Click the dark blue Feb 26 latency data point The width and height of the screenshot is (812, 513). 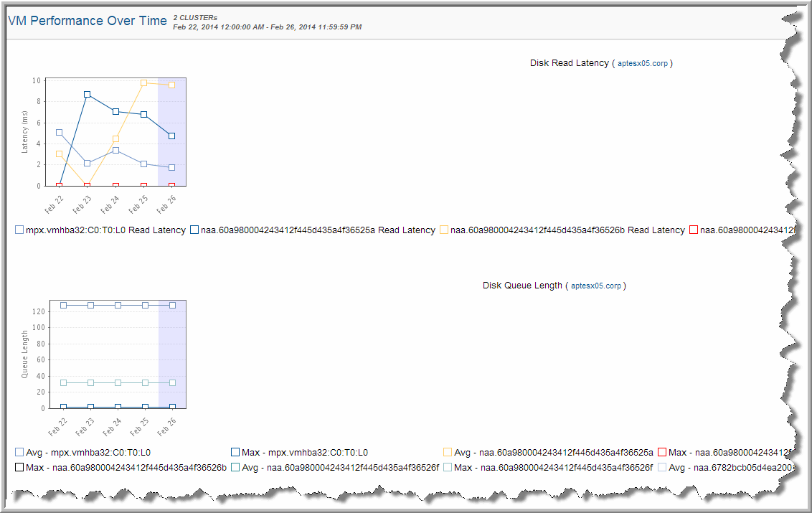[x=171, y=136]
